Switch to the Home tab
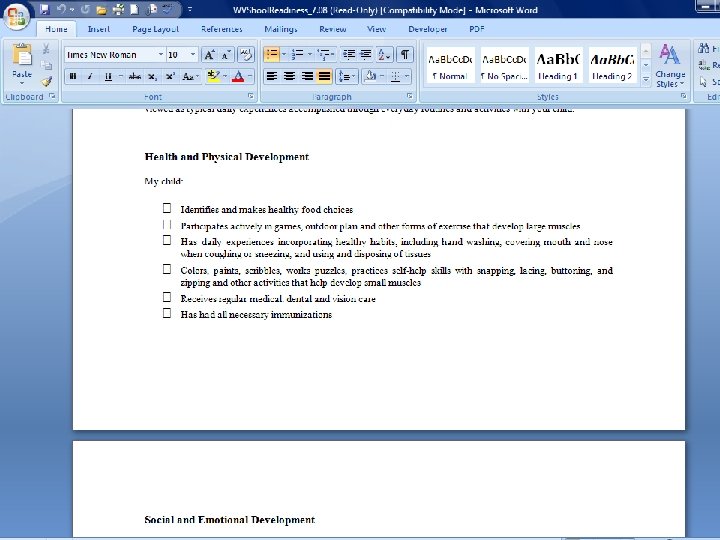 pyautogui.click(x=56, y=29)
